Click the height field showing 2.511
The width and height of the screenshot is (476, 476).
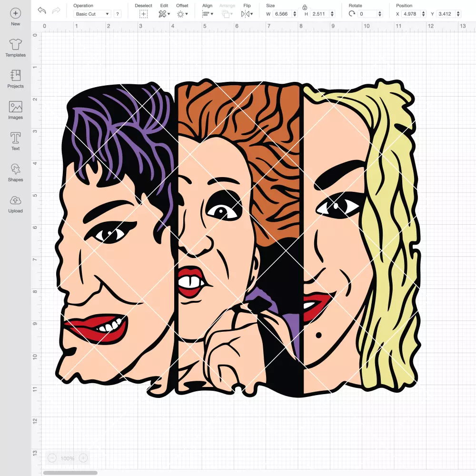[x=319, y=14]
